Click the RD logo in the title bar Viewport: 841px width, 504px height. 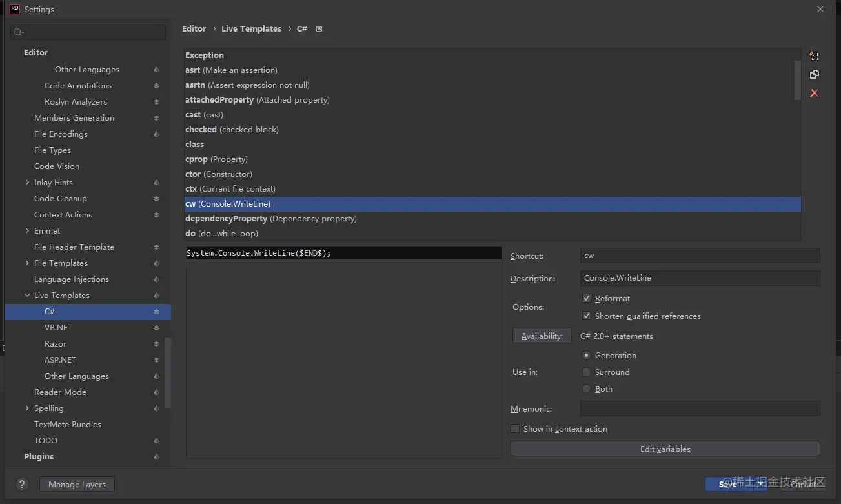pyautogui.click(x=14, y=9)
